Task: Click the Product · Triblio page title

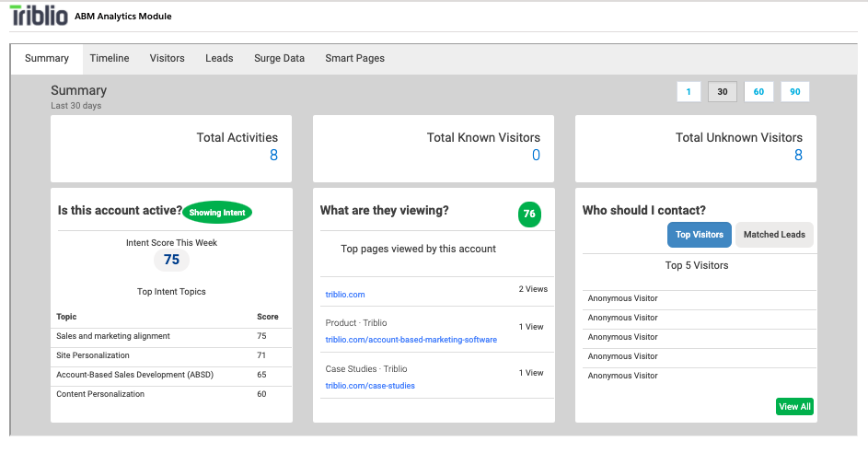Action: tap(356, 323)
